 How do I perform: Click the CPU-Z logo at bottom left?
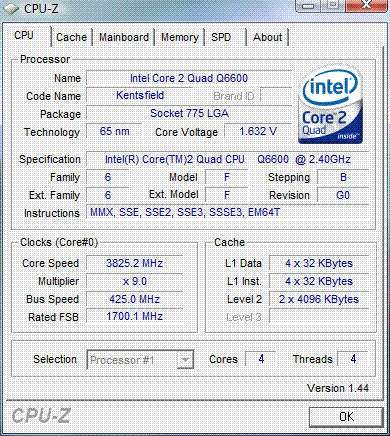[41, 416]
